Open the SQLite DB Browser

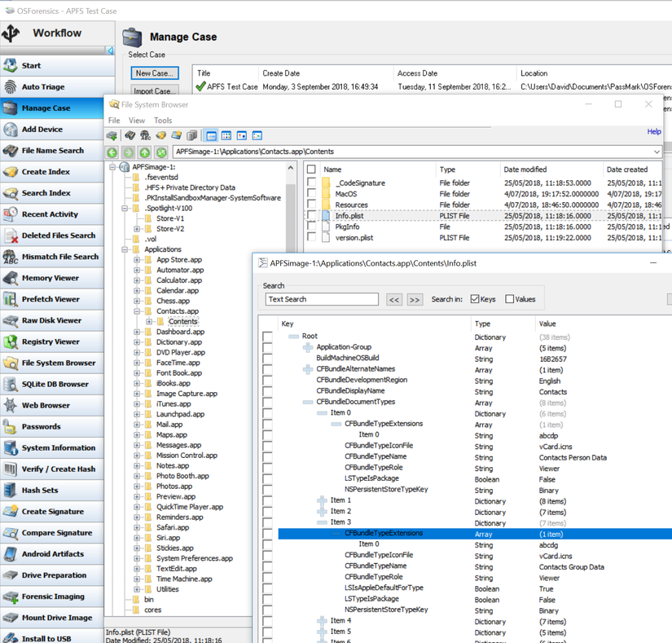52,384
